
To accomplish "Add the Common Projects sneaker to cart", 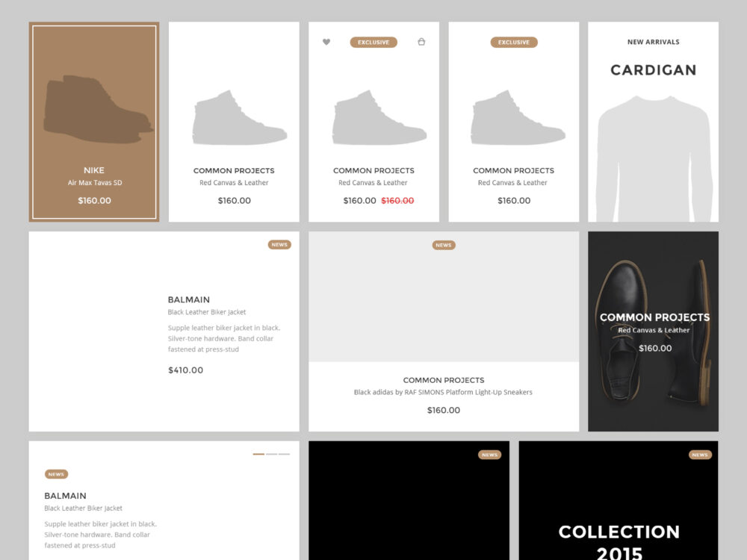I will click(421, 43).
